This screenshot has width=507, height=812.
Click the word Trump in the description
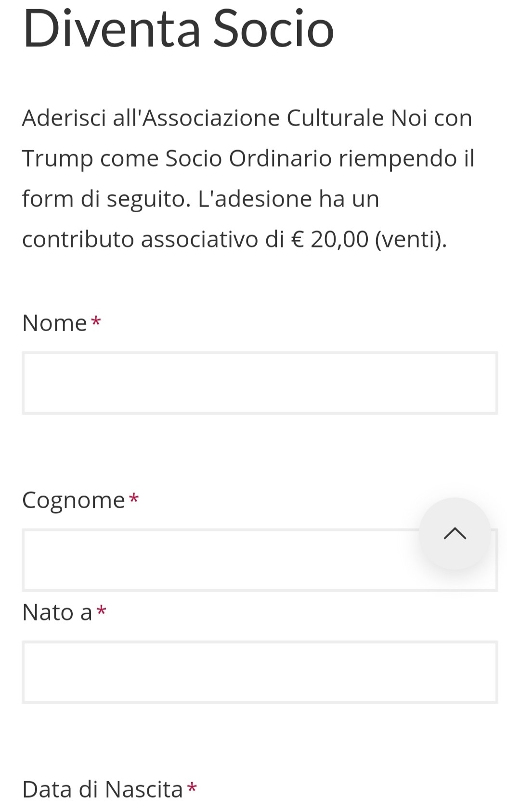click(58, 158)
